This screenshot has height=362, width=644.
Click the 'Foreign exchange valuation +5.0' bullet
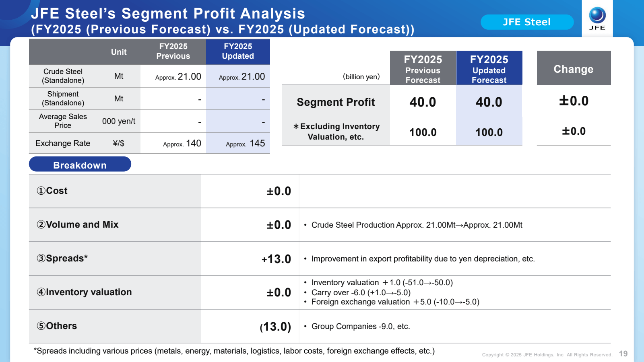point(395,302)
